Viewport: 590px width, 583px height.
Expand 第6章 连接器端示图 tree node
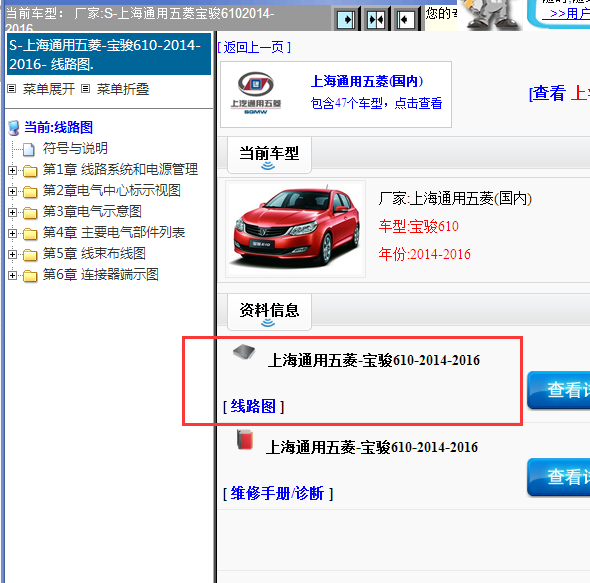[12, 276]
